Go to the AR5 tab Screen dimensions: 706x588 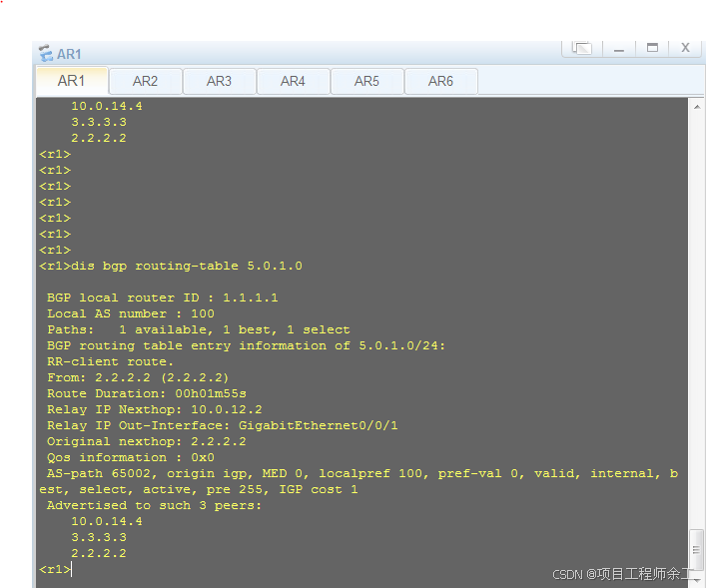(366, 82)
